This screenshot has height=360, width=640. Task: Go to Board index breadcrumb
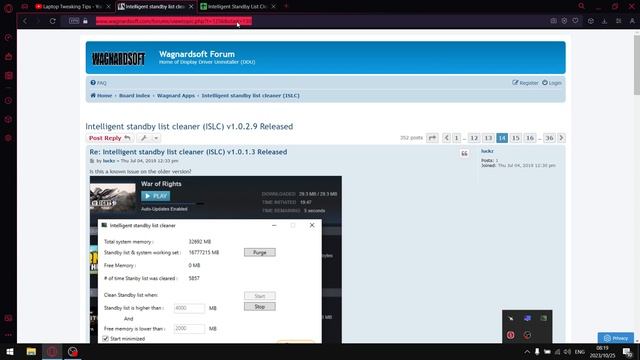click(x=135, y=96)
